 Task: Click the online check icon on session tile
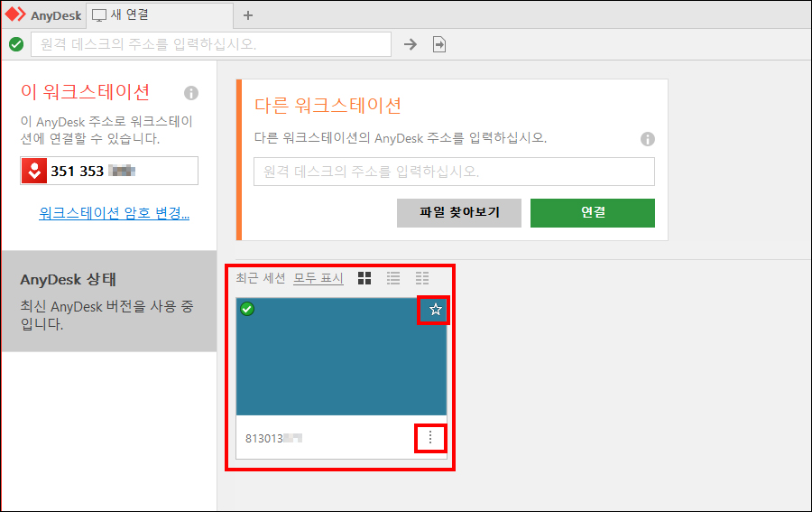(247, 309)
